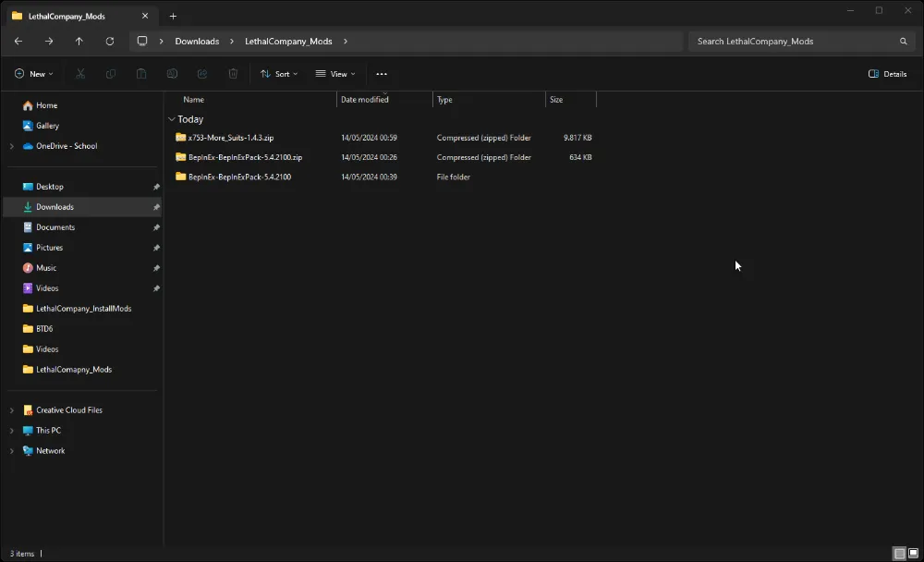924x562 pixels.
Task: Cut the selected file with the Cut icon
Action: 80,73
